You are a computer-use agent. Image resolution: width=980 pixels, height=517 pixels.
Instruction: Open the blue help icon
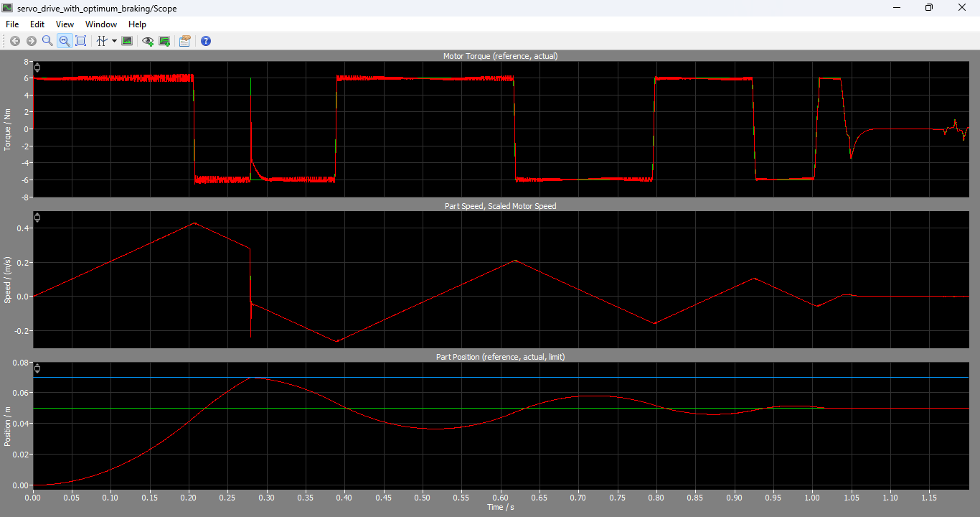(x=206, y=41)
